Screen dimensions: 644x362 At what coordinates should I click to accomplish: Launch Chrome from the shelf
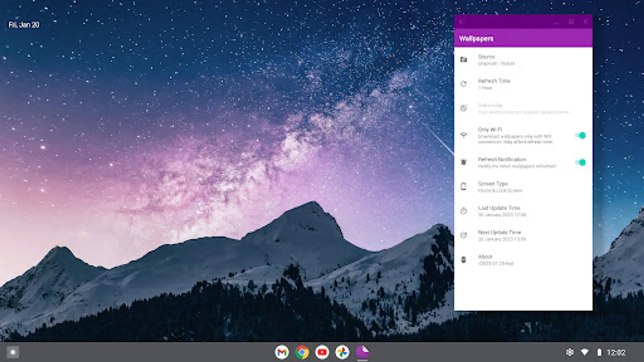(302, 352)
